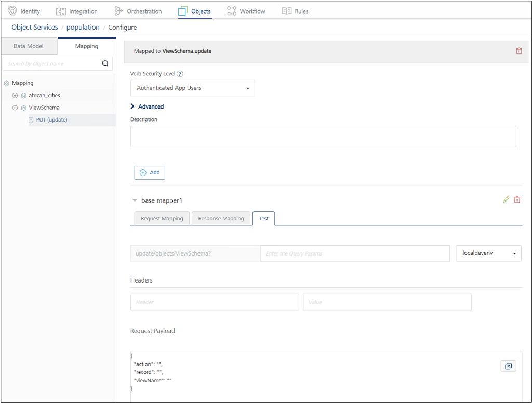Open the Rules menu
532x403 pixels.
[x=295, y=11]
